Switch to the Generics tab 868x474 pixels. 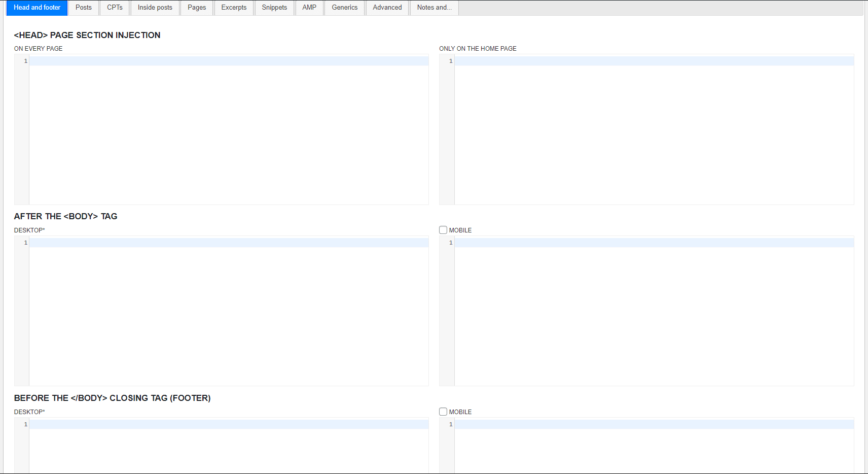[x=344, y=8]
